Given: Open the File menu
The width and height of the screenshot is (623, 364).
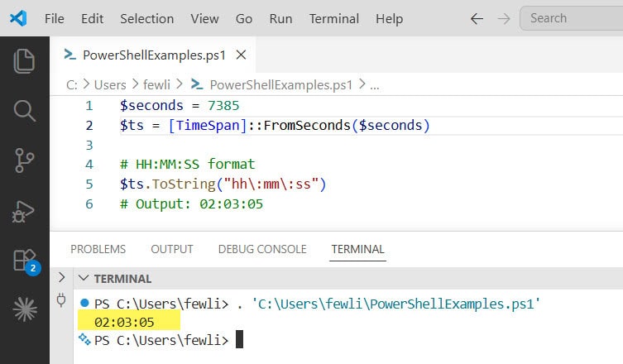Looking at the screenshot, I should [x=55, y=19].
